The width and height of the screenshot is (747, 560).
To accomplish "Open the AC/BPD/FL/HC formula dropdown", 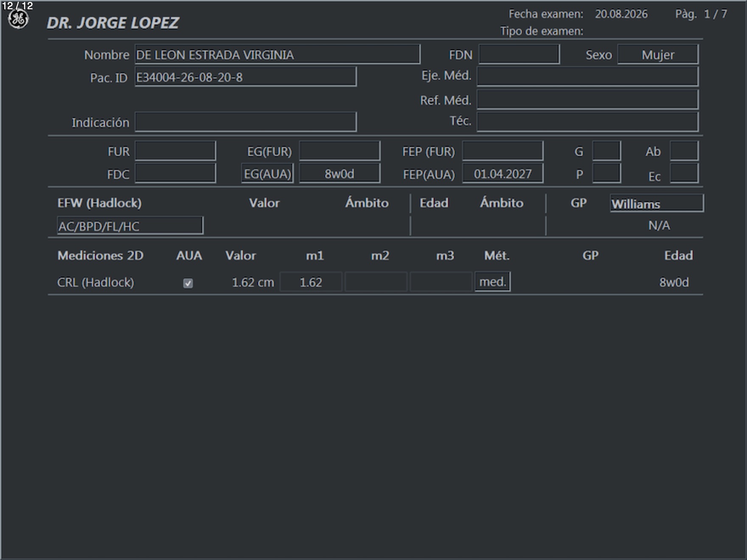I will (130, 226).
